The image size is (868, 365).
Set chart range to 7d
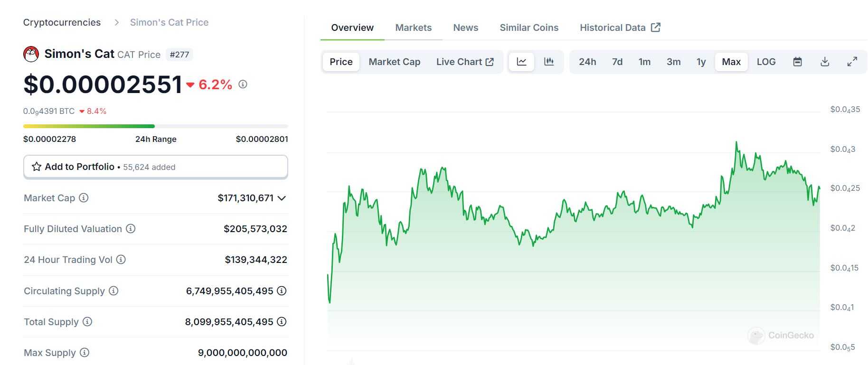pos(617,62)
